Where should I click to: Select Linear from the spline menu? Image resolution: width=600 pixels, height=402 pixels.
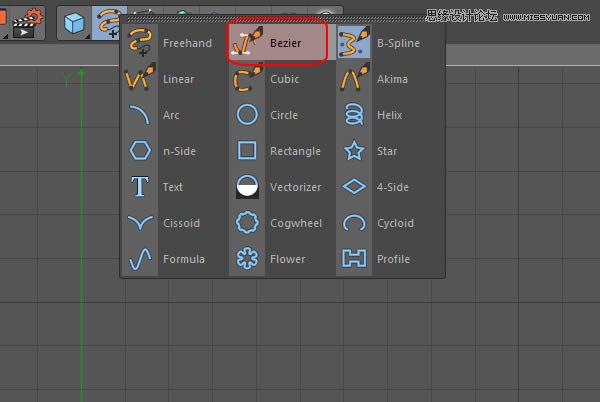(171, 79)
